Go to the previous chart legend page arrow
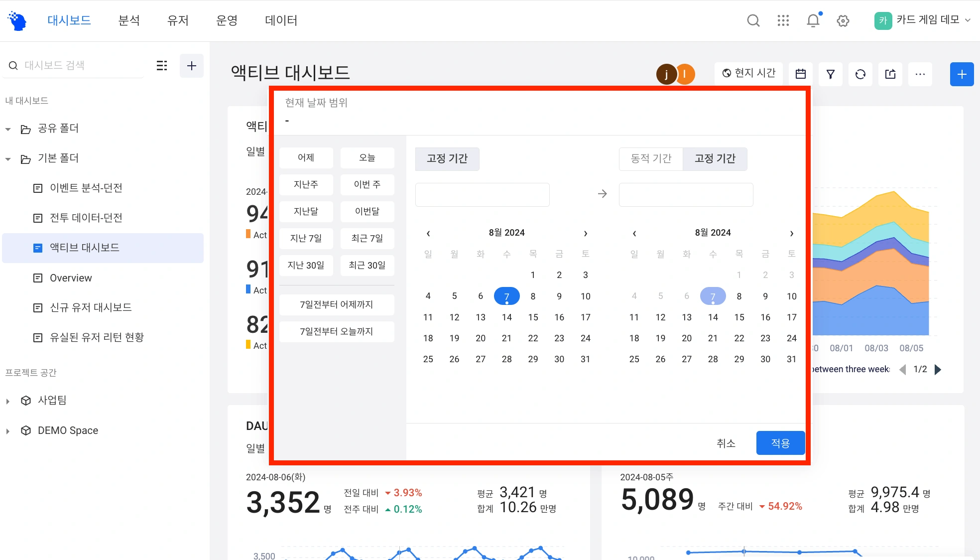Image resolution: width=980 pixels, height=560 pixels. point(903,370)
